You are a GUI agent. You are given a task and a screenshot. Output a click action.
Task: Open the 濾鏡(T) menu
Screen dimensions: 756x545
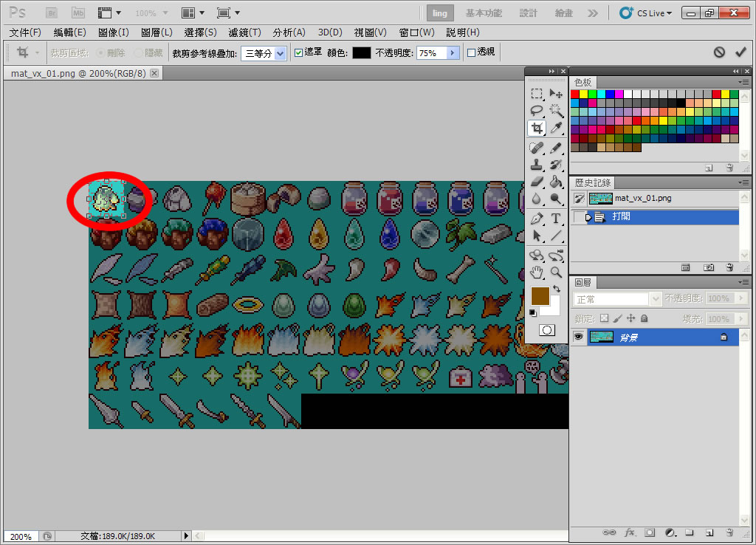coord(244,32)
